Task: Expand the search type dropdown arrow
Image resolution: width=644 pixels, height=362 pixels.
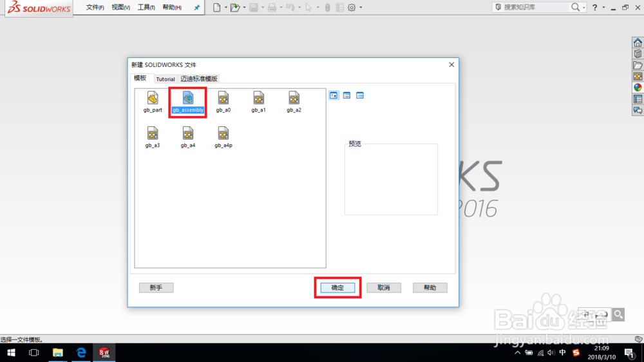Action: tap(583, 7)
